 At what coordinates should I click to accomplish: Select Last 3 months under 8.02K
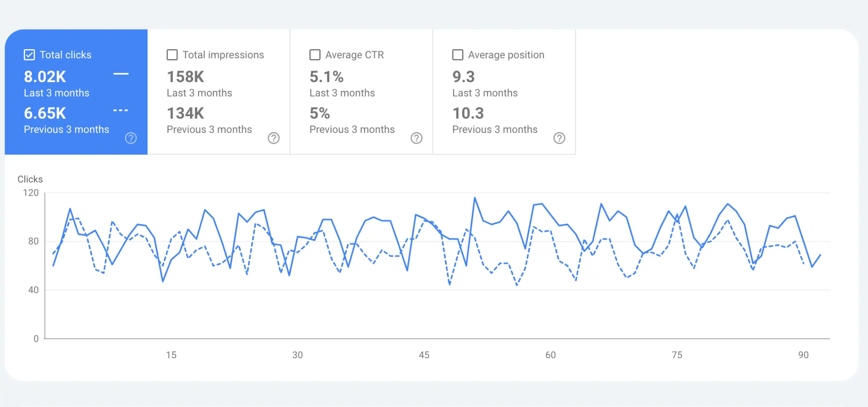tap(56, 93)
